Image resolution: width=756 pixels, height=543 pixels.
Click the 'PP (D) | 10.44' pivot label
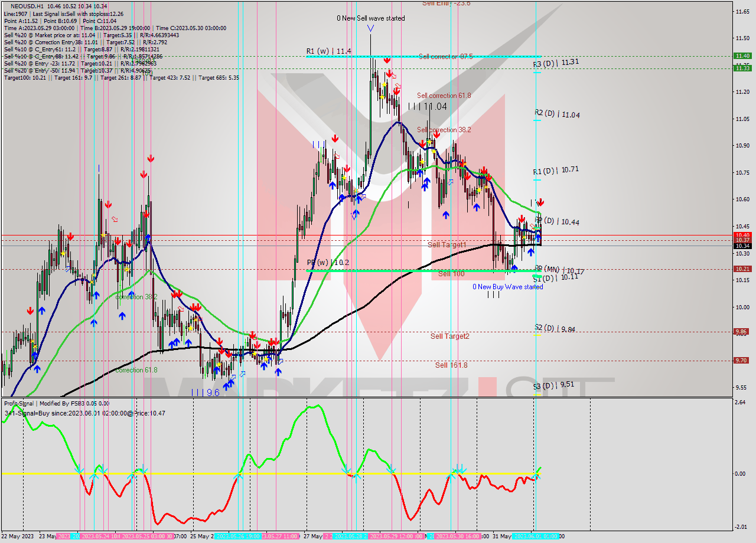[x=556, y=221]
